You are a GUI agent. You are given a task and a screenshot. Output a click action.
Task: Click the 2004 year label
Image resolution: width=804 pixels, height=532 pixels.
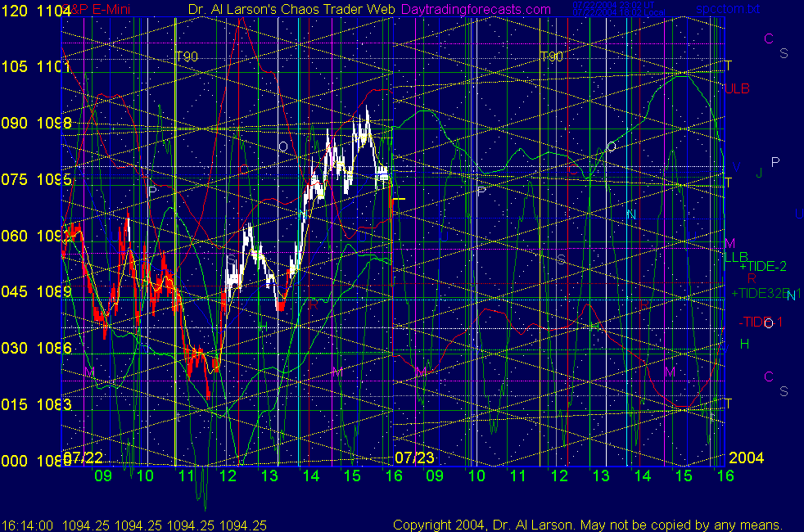pos(746,458)
